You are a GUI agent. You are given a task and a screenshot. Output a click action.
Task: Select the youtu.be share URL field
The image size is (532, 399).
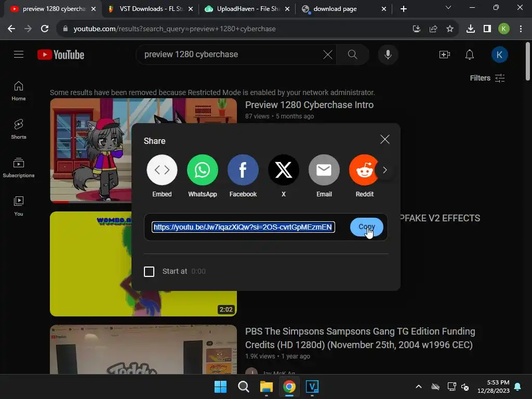pos(243,227)
